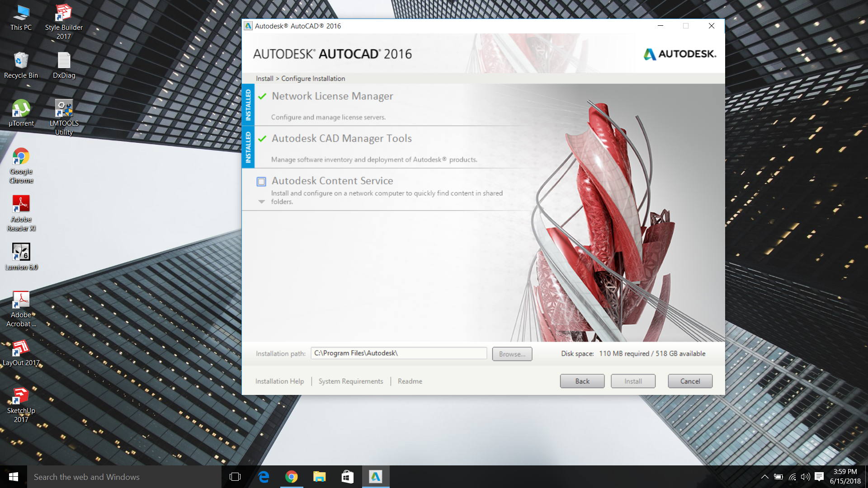Viewport: 868px width, 488px height.
Task: Open Lumion 6.0 desktop shortcut
Action: pos(21,257)
